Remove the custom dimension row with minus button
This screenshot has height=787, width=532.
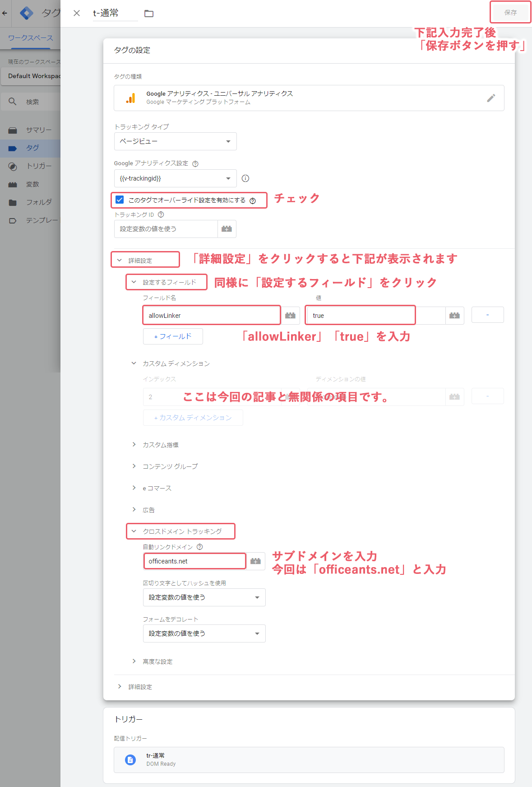click(488, 396)
